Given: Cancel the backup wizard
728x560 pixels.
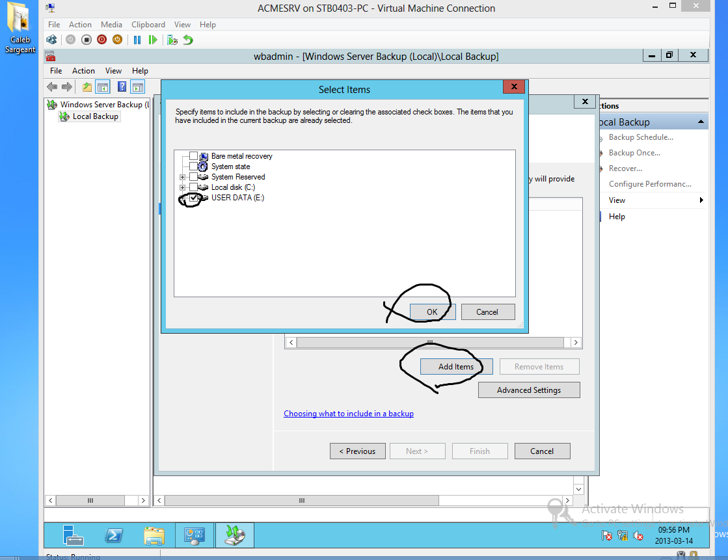Looking at the screenshot, I should [543, 451].
